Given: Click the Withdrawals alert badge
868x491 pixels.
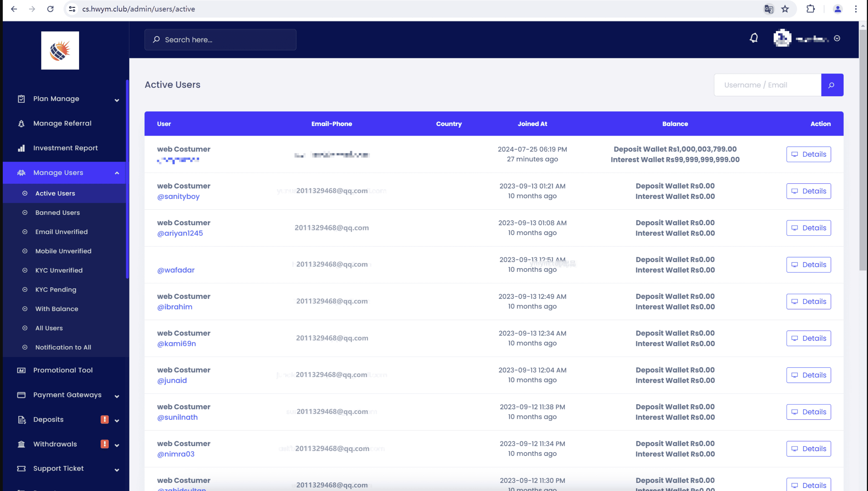Looking at the screenshot, I should 105,444.
